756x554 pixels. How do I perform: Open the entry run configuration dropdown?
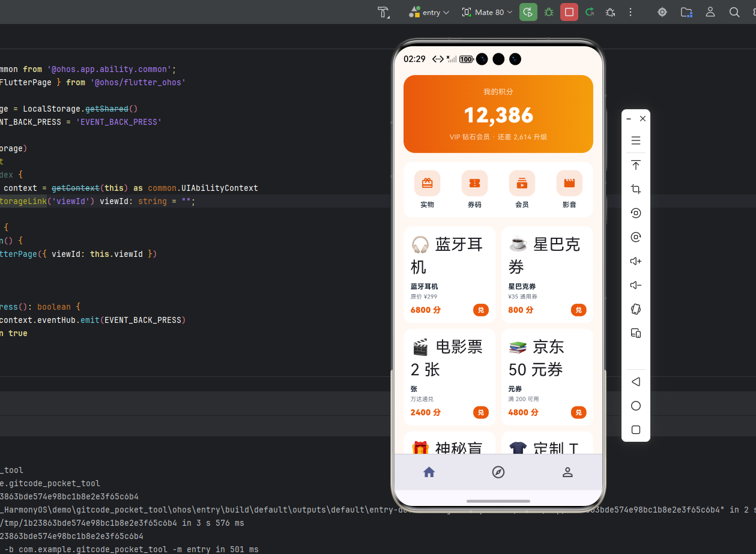tap(429, 12)
